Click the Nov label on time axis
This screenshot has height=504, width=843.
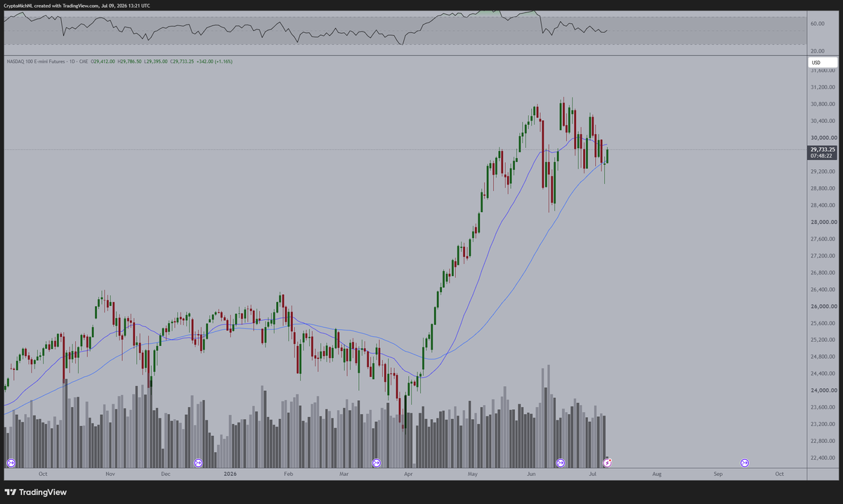point(110,474)
